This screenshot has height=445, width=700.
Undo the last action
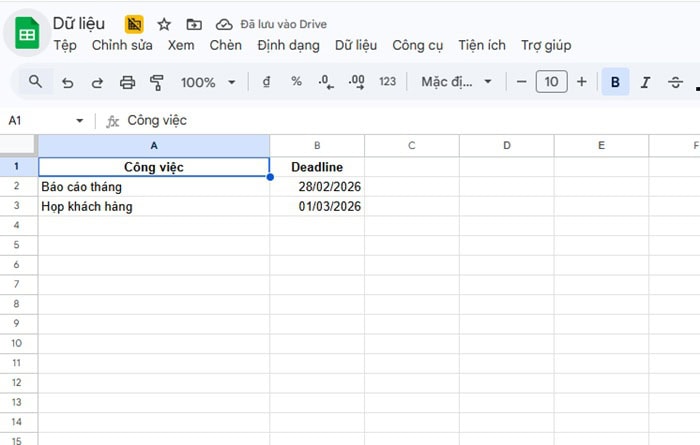(67, 82)
